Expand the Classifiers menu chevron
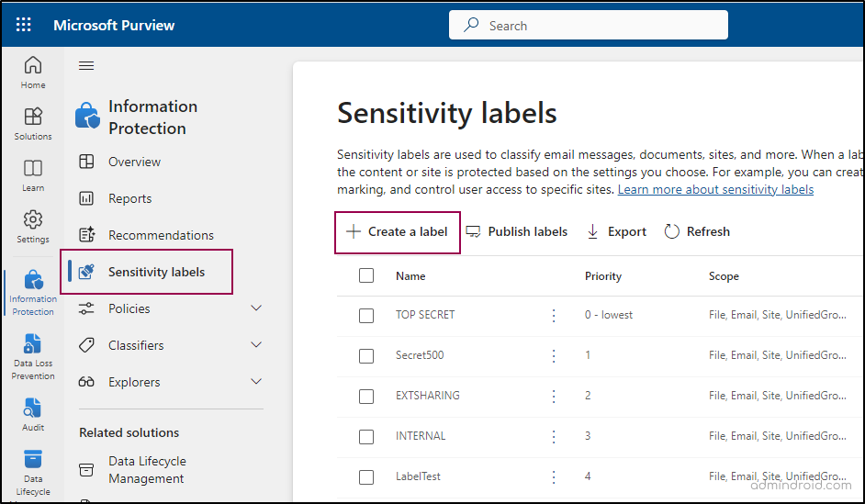The image size is (865, 504). 256,345
